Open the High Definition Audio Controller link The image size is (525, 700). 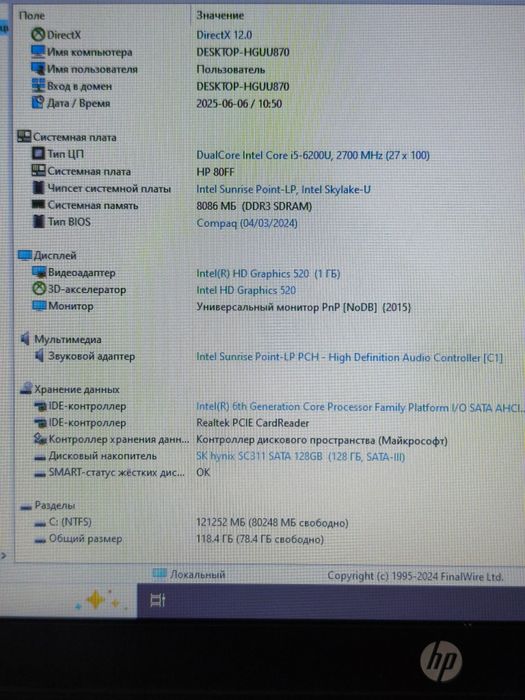[x=350, y=358]
